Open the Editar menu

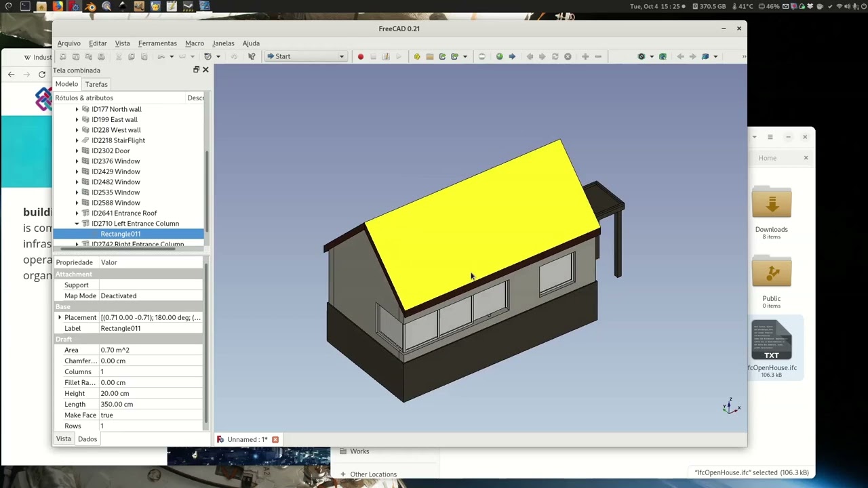tap(98, 43)
